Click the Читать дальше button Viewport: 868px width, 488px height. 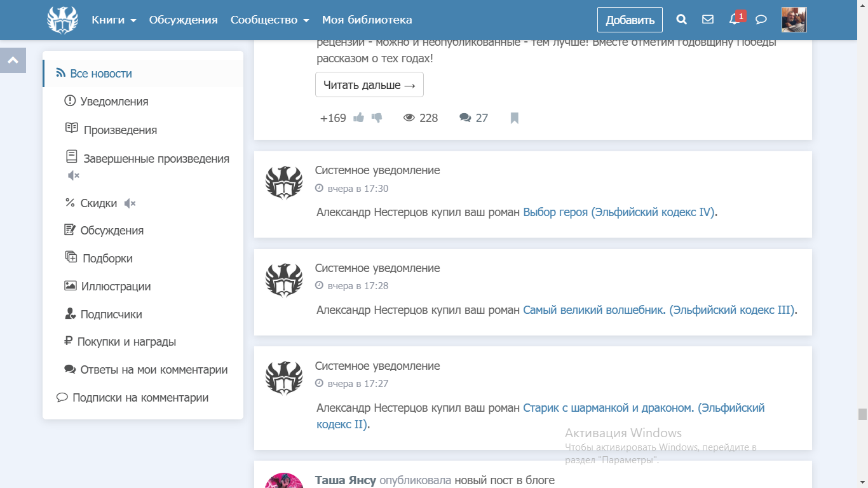369,85
